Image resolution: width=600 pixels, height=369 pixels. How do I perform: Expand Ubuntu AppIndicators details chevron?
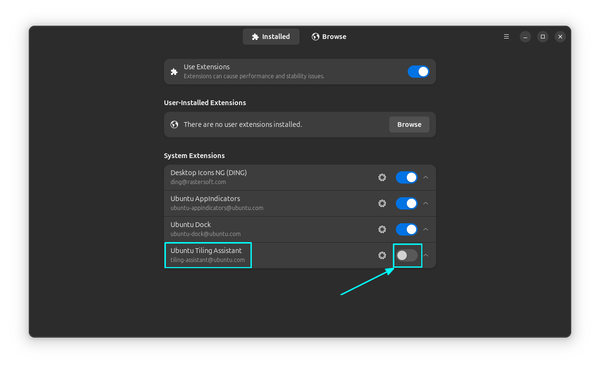[426, 203]
